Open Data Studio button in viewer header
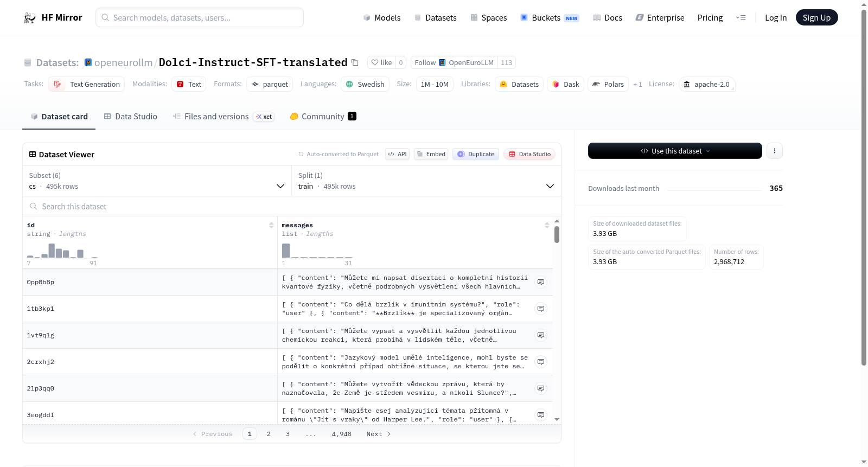This screenshot has height=467, width=868. 529,154
